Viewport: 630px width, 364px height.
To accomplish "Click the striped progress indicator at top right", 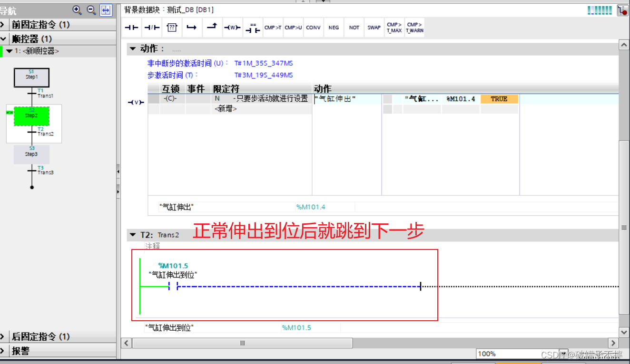I will click(x=600, y=10).
